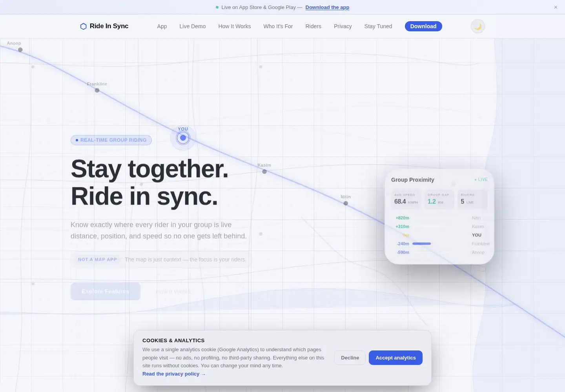
Task: Click the 1.2 KM group gap stat
Action: (x=439, y=199)
